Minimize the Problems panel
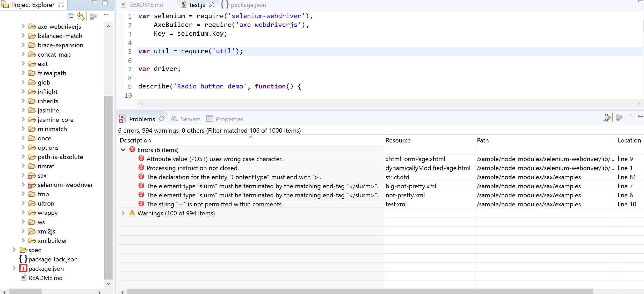The width and height of the screenshot is (644, 294). point(641,116)
